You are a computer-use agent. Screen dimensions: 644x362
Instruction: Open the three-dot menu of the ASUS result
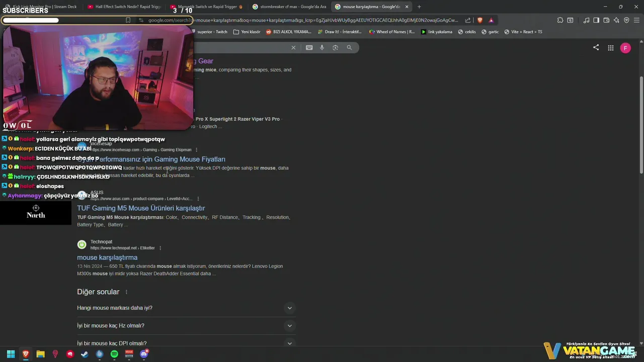pos(198,199)
